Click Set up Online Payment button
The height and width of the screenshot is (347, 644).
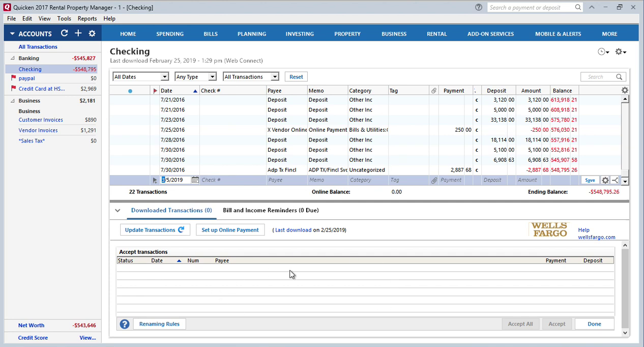[x=230, y=230]
